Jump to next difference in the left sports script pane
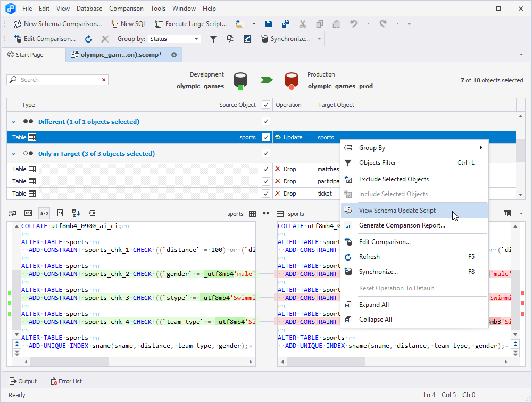Image resolution: width=532 pixels, height=403 pixels. pos(16,353)
